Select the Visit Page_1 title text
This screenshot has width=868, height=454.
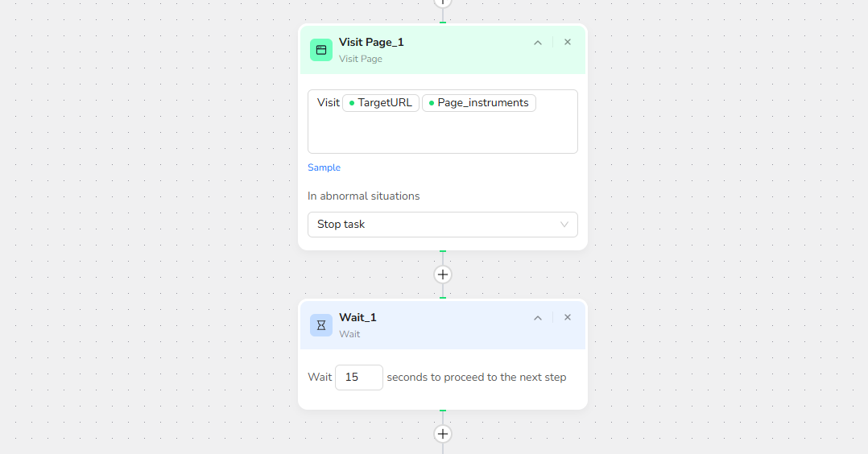click(371, 42)
